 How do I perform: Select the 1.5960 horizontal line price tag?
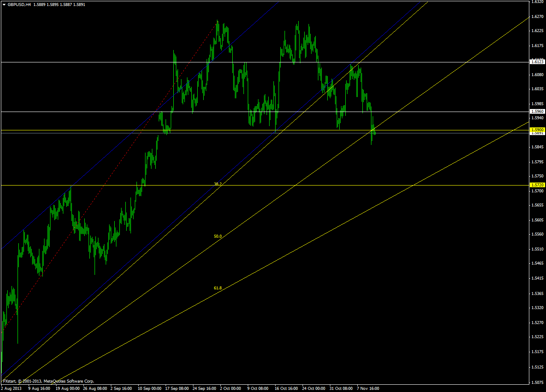537,112
